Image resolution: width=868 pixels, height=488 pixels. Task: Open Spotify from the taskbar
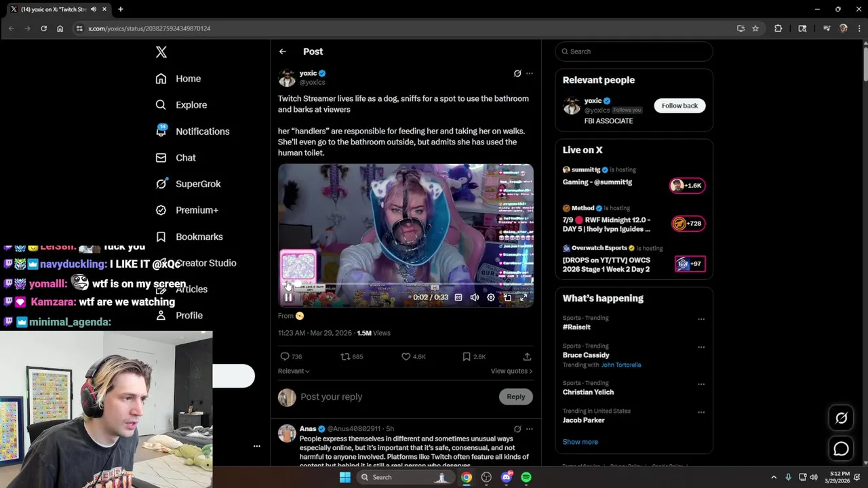click(526, 477)
